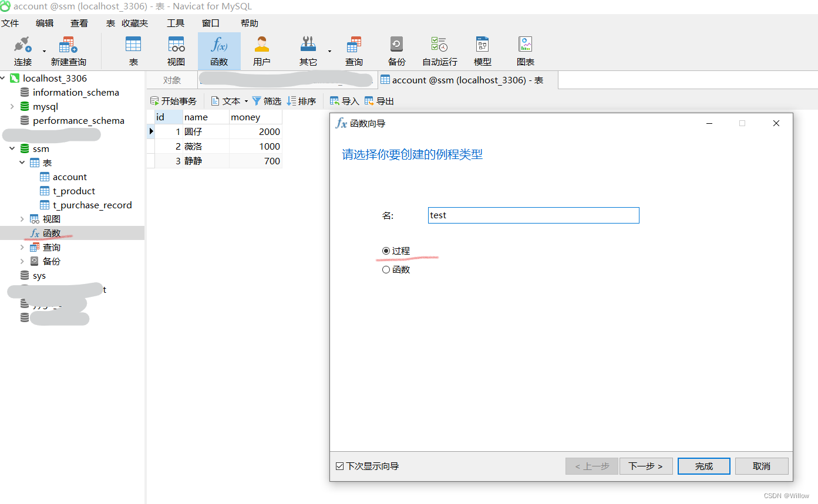Switch to account @ssm table tab

click(x=466, y=80)
